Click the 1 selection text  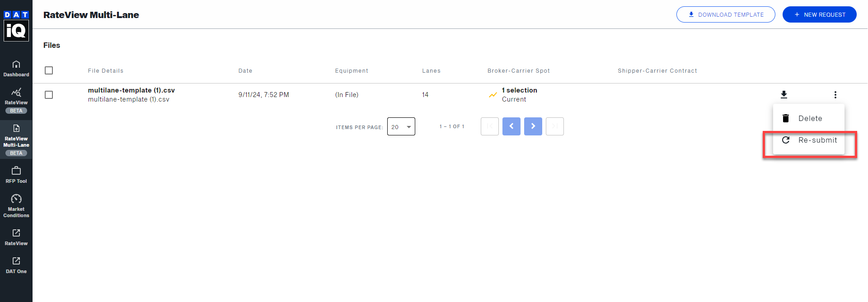pyautogui.click(x=520, y=90)
